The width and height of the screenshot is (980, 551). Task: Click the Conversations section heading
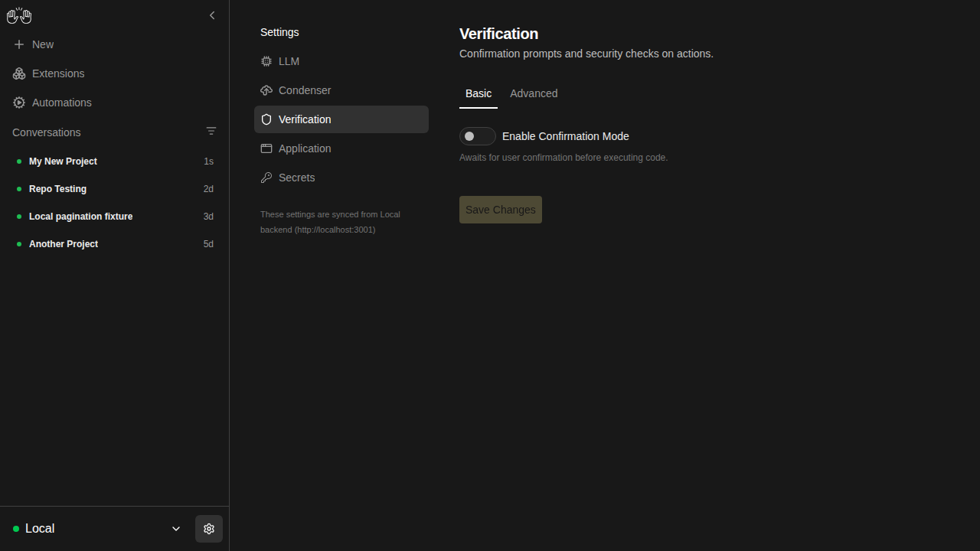coord(46,132)
